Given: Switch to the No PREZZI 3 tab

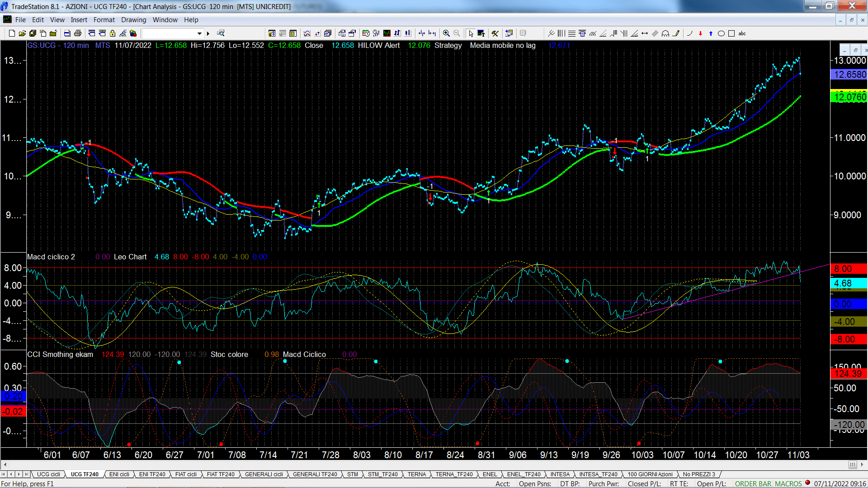Looking at the screenshot, I should tap(699, 474).
